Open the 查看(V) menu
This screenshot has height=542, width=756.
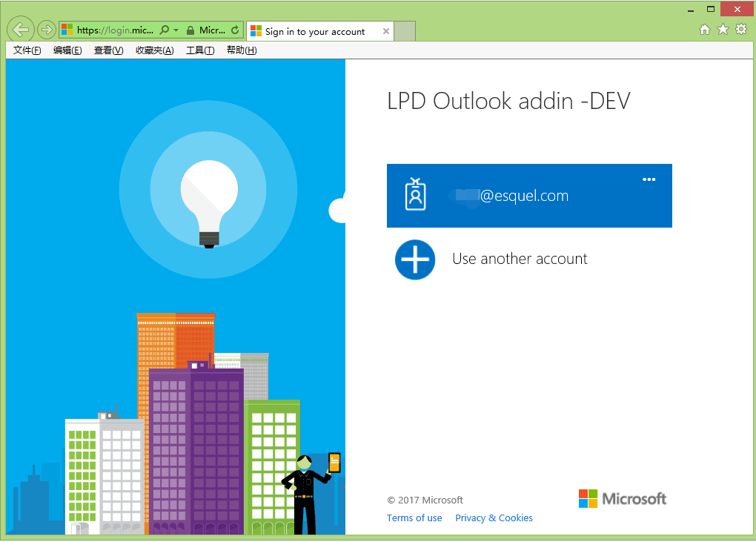(x=108, y=50)
